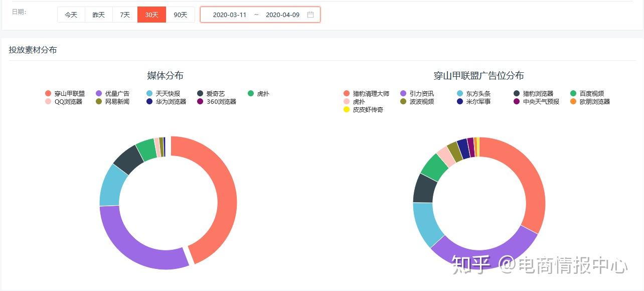Click the 媒体分布 chart title
Image resolution: width=644 pixels, height=291 pixels.
point(165,76)
